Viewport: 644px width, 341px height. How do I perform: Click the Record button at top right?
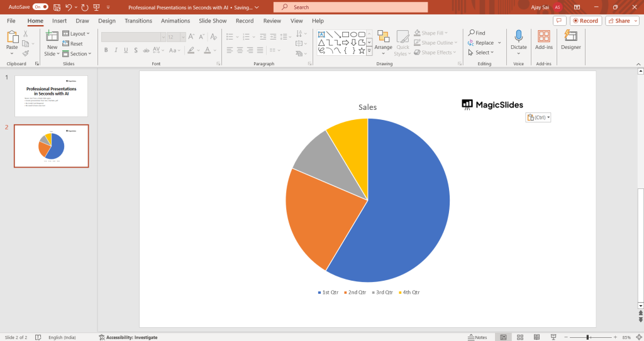[586, 21]
